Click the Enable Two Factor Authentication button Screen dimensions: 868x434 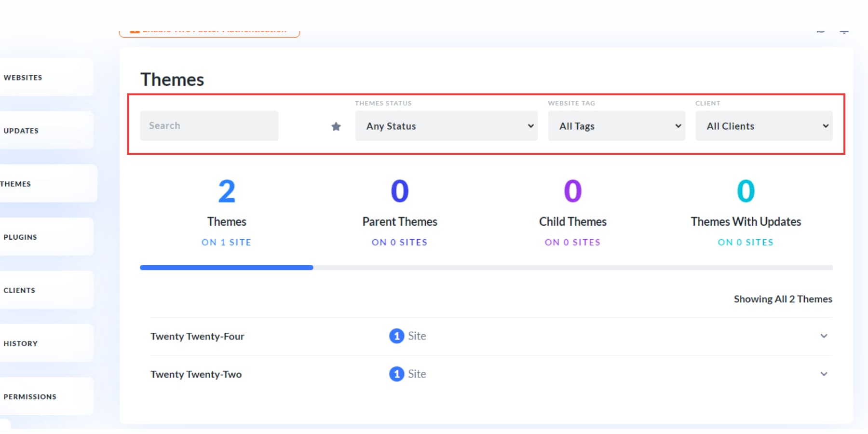click(209, 30)
